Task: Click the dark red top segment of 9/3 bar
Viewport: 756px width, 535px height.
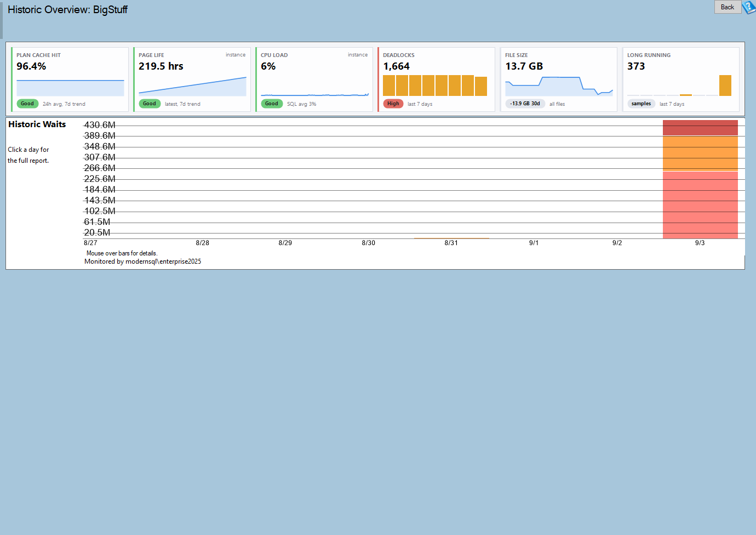Action: click(x=700, y=128)
